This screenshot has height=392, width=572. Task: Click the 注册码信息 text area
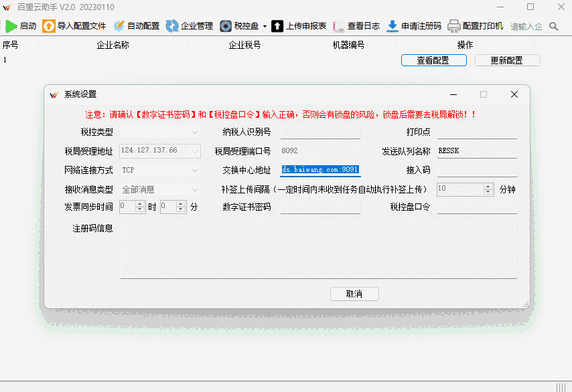(x=318, y=251)
